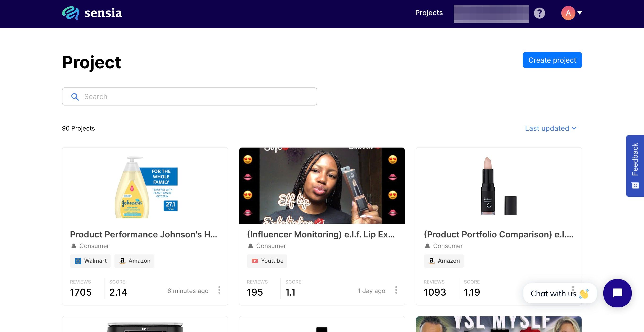
Task: Click the Create project button
Action: pyautogui.click(x=552, y=60)
